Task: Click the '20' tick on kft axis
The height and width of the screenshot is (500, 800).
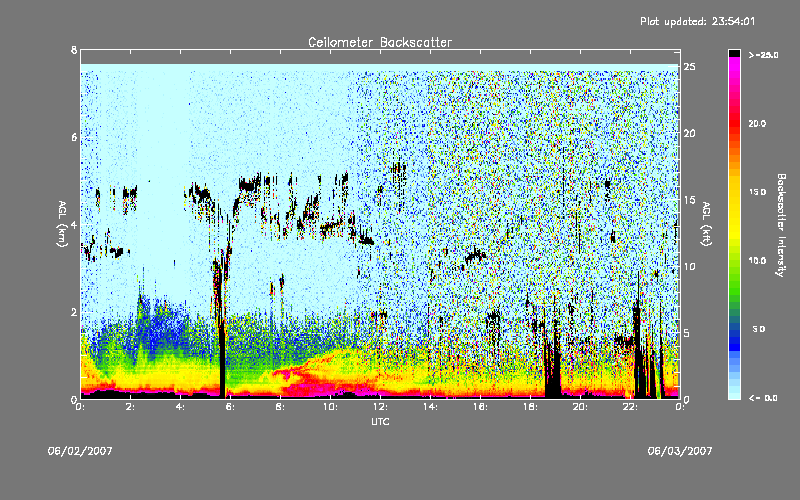Action: [689, 133]
